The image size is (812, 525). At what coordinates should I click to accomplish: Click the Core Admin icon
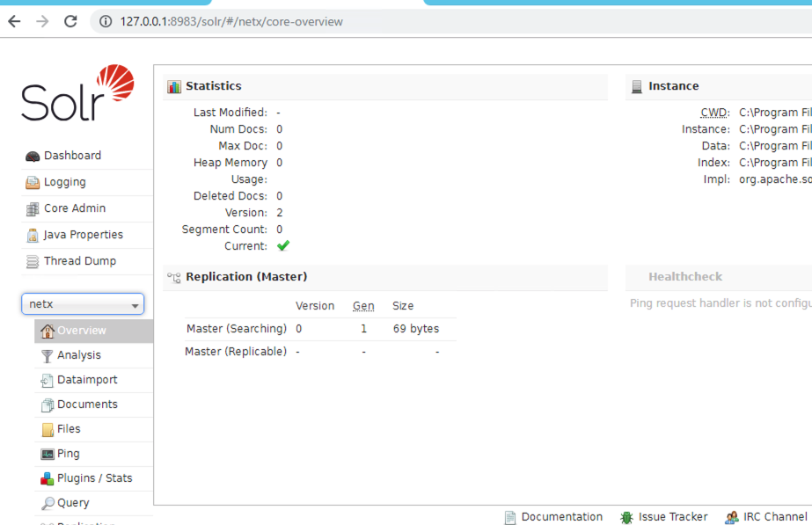pyautogui.click(x=33, y=208)
